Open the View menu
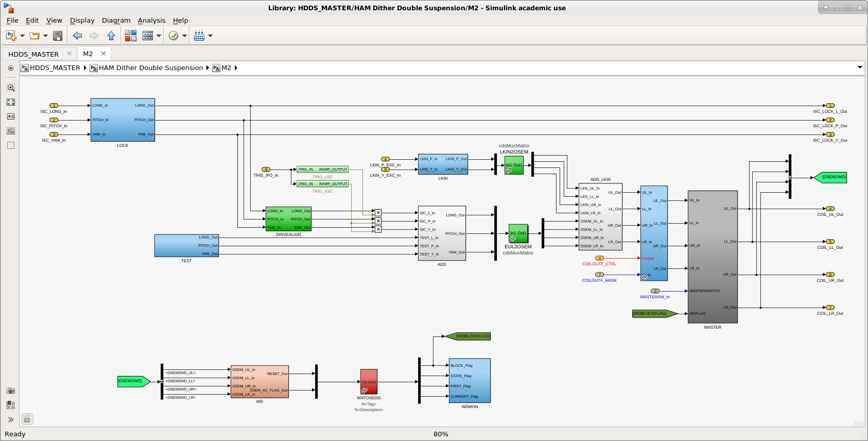The height and width of the screenshot is (441, 868). pyautogui.click(x=55, y=21)
